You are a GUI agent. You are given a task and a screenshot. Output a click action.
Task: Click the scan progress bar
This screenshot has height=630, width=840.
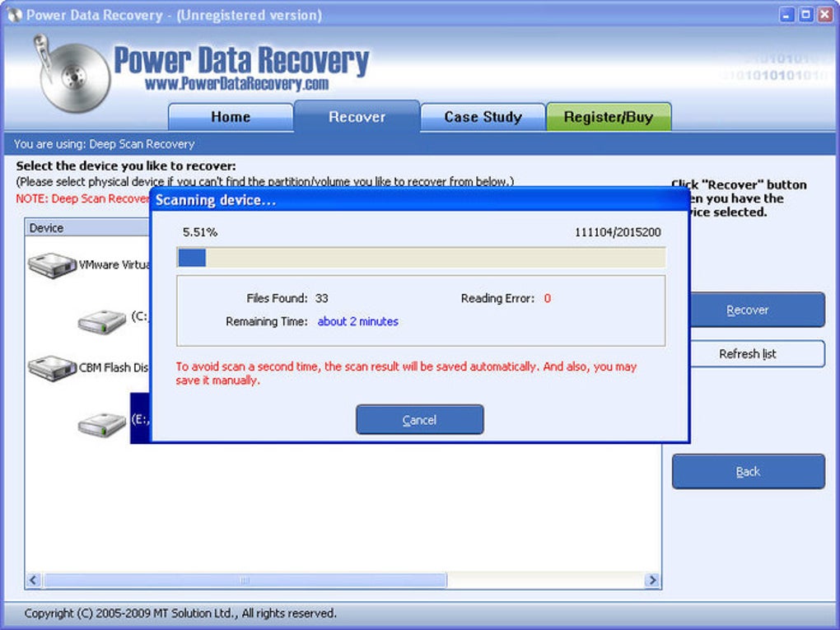click(421, 257)
